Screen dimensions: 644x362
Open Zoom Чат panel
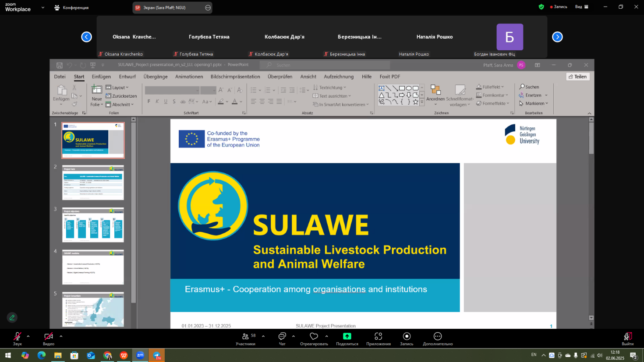pos(282,339)
